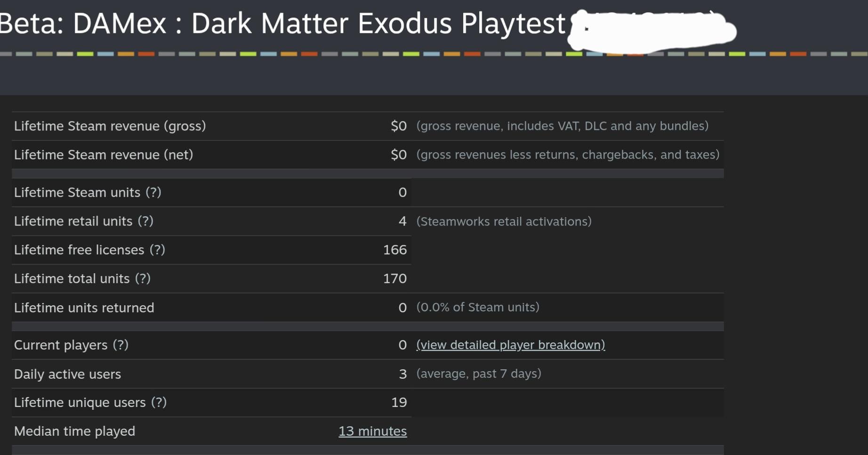Click the average, past 7 days note

click(x=479, y=374)
